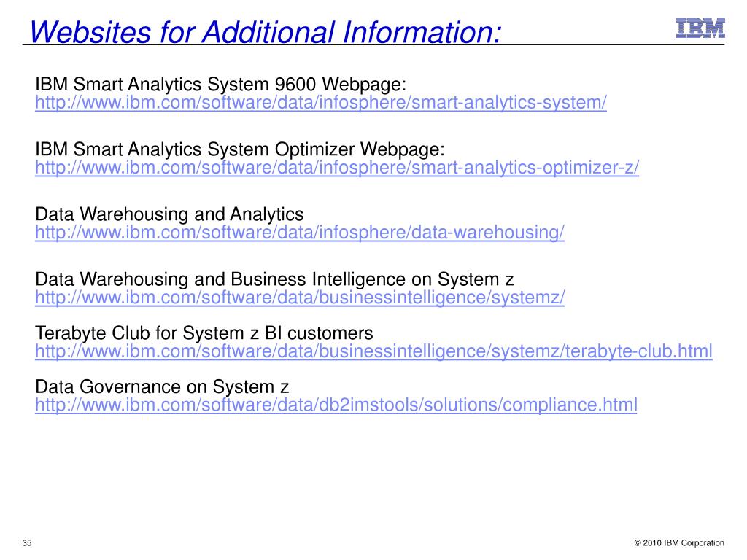Open the smart-analytics-optimizer-z link
747x560 pixels.
[337, 168]
